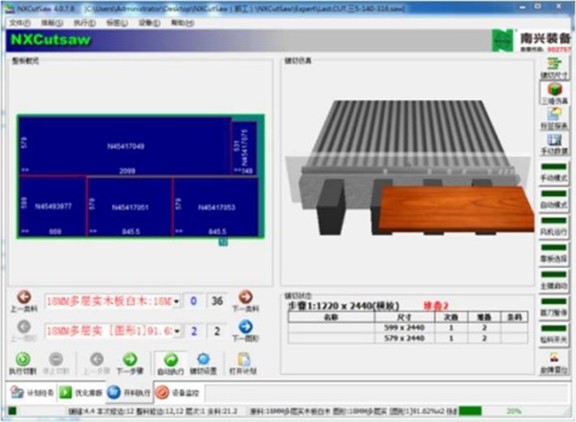Switch to the 设备监控 tab

point(178,393)
